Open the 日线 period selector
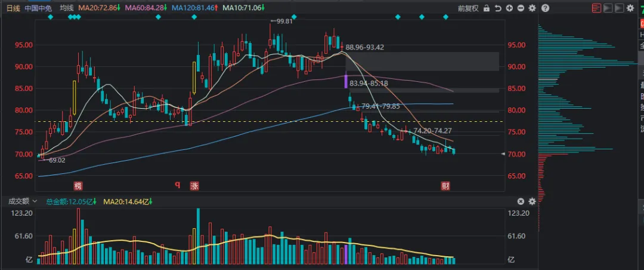This screenshot has height=270, width=644. click(x=13, y=8)
